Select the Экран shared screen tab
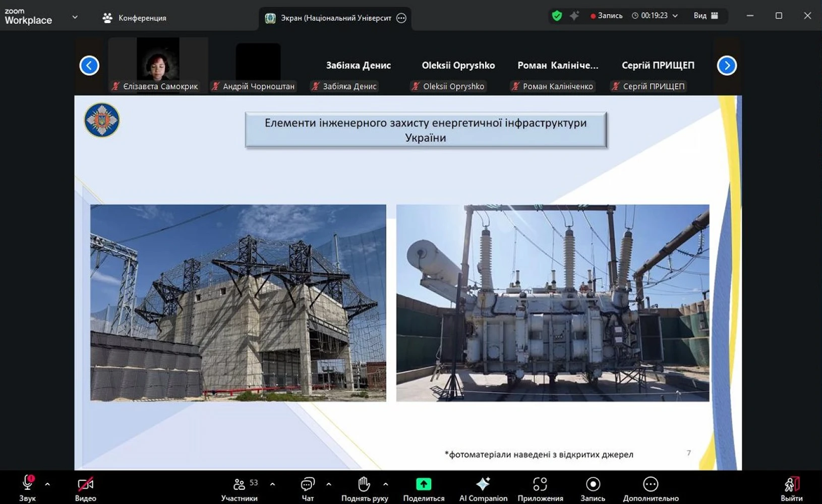This screenshot has width=822, height=504. (335, 18)
